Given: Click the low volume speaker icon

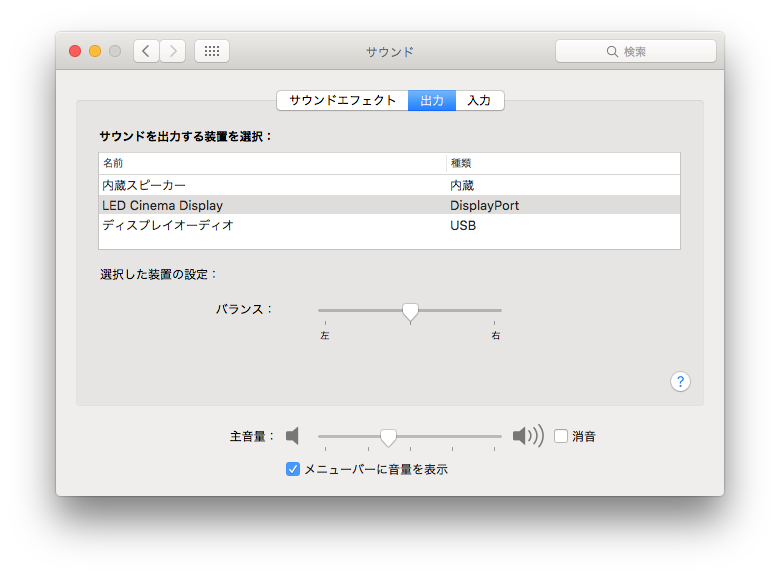Looking at the screenshot, I should 292,436.
